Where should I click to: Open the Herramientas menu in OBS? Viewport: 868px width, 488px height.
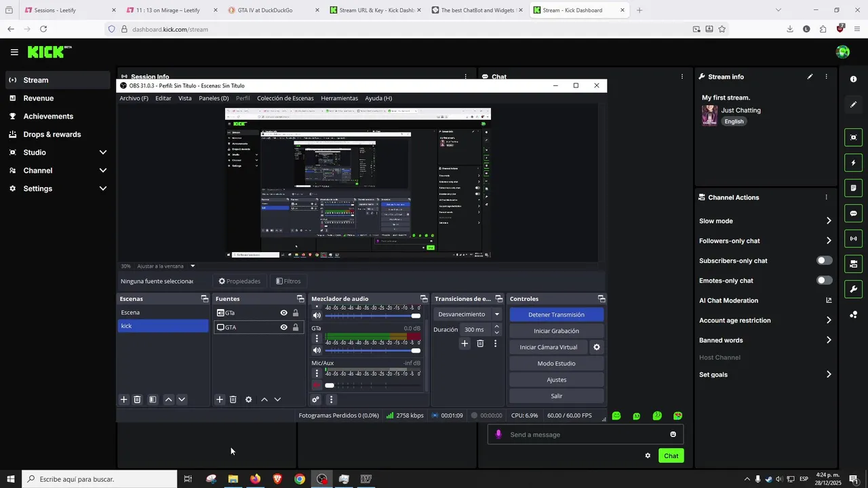point(339,98)
